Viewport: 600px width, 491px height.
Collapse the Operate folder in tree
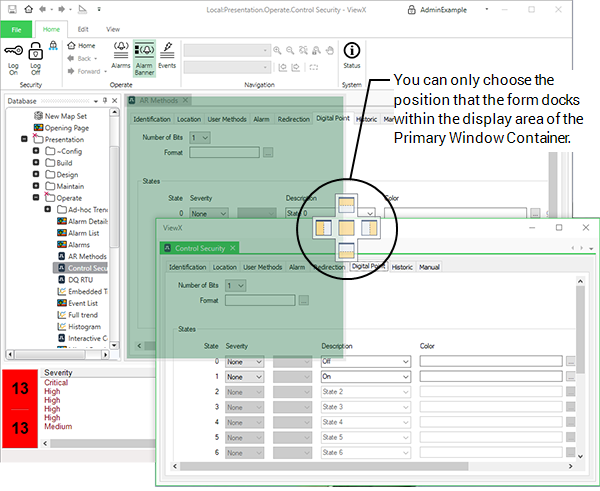pyautogui.click(x=37, y=198)
